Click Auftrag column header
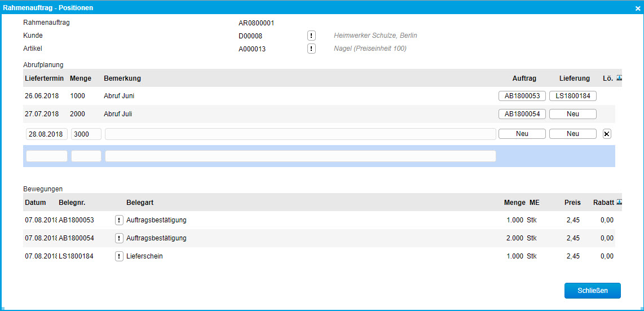The height and width of the screenshot is (311, 644). tap(524, 78)
